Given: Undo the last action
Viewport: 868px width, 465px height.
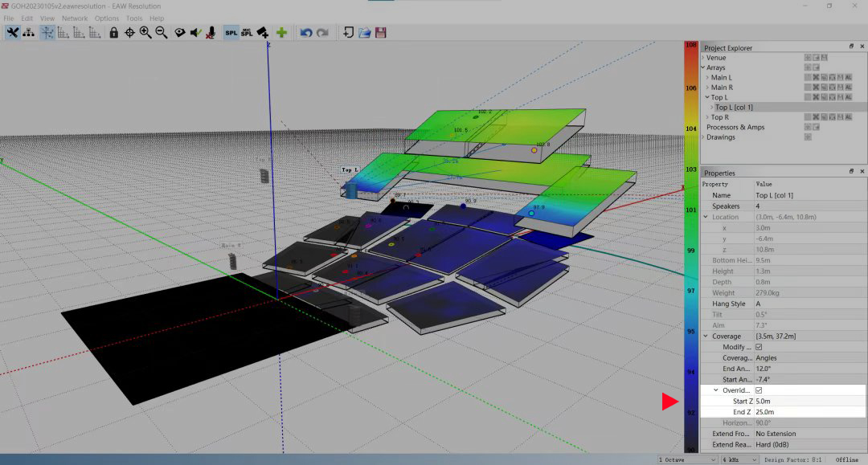Looking at the screenshot, I should [306, 33].
